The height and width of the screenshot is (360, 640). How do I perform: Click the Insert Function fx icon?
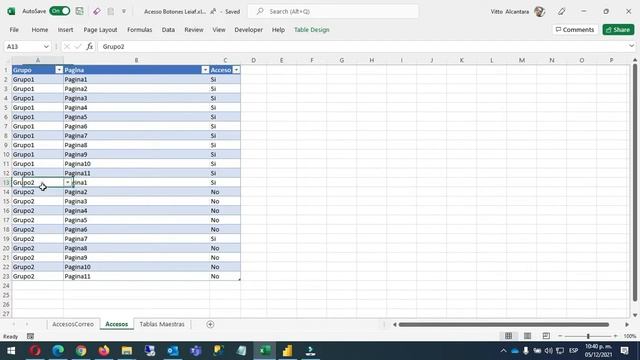(x=90, y=47)
